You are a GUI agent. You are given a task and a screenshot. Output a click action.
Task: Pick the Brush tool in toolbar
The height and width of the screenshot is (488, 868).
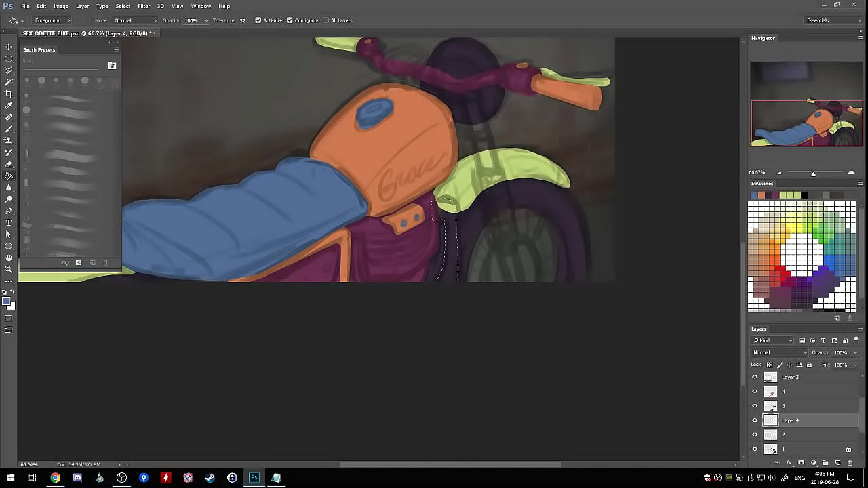pyautogui.click(x=9, y=129)
